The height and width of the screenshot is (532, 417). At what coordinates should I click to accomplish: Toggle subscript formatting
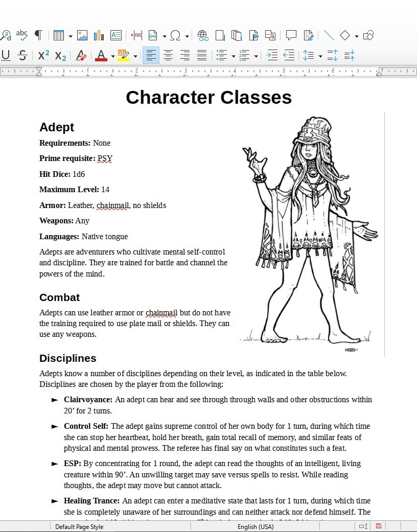(60, 55)
